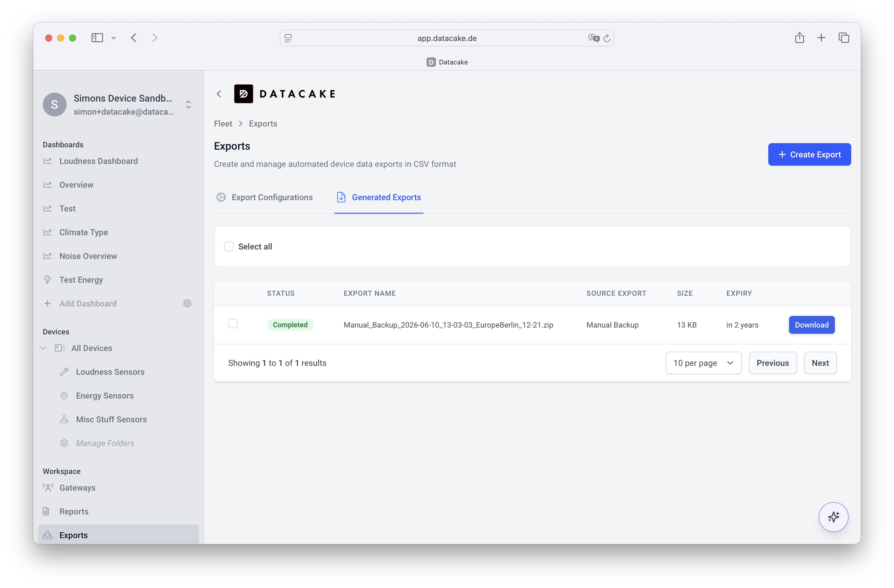This screenshot has height=588, width=894.
Task: Open Gateways in Workspace section
Action: 77,488
